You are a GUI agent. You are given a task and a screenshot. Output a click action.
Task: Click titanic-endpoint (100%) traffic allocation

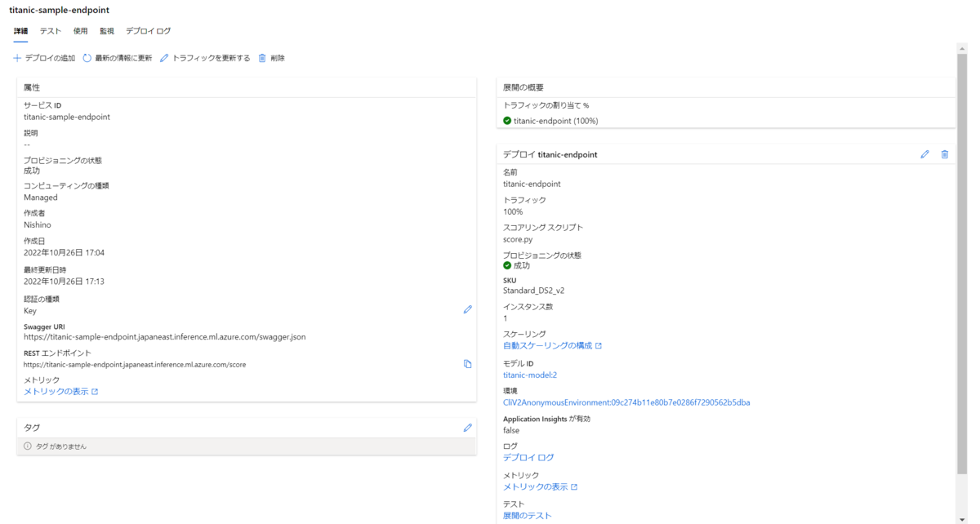click(556, 121)
